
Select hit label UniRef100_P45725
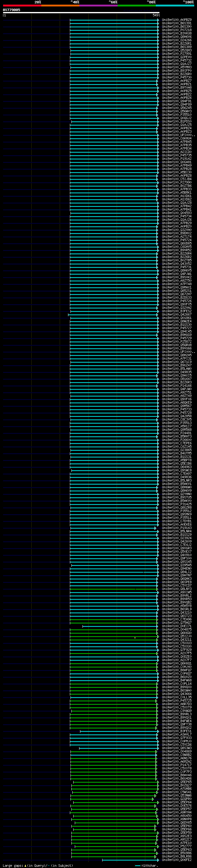click(176, 700)
